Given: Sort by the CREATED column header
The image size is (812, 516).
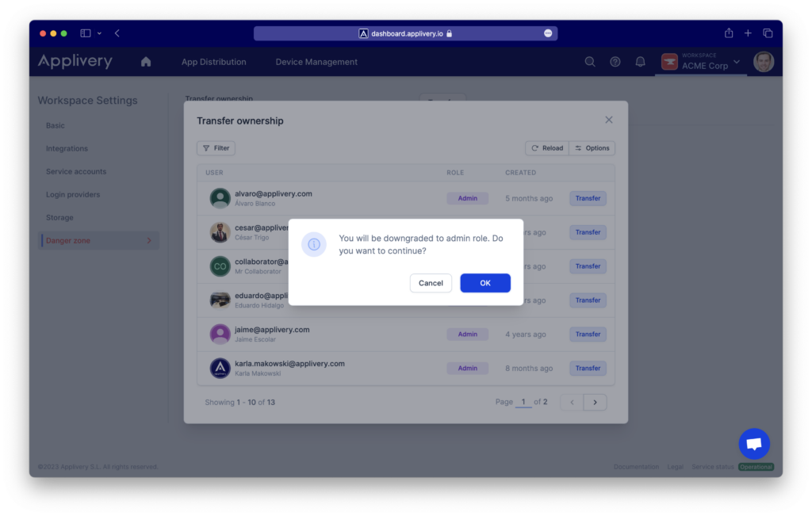Looking at the screenshot, I should click(x=520, y=173).
